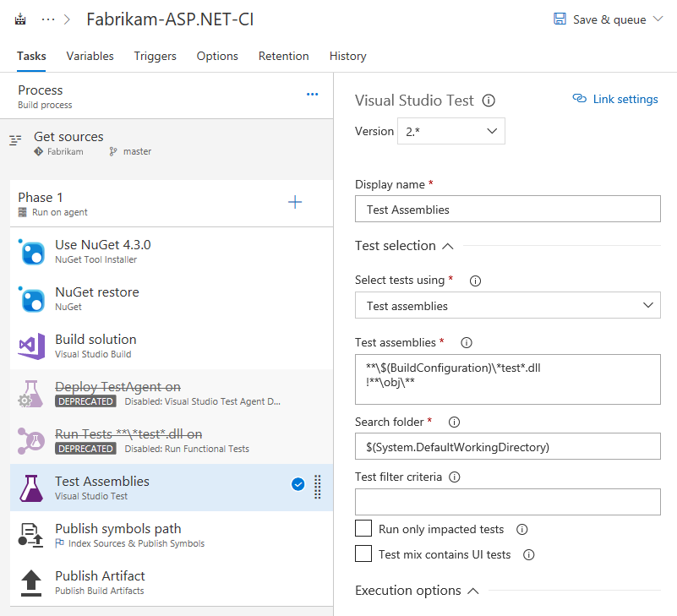Collapse the Test selection section
This screenshot has width=677, height=616.
pos(446,245)
